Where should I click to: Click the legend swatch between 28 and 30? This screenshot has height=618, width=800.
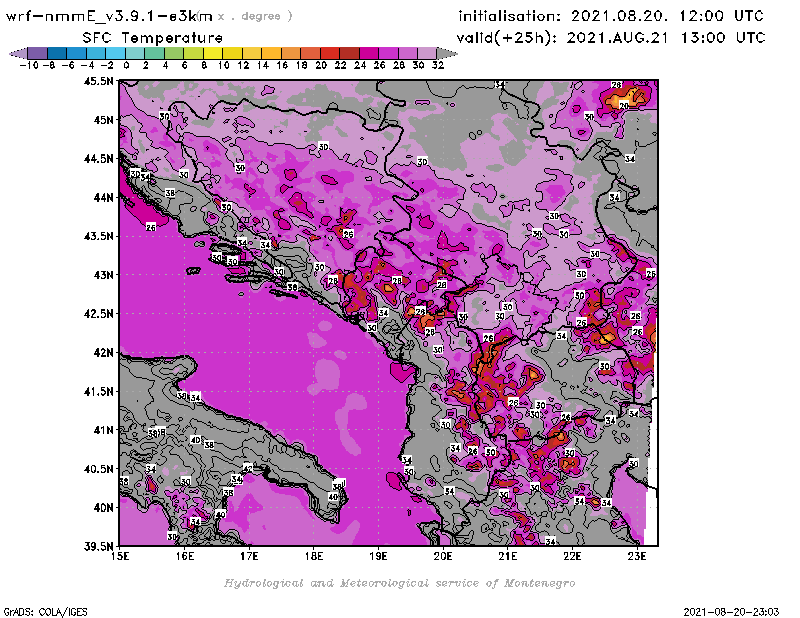pos(407,53)
